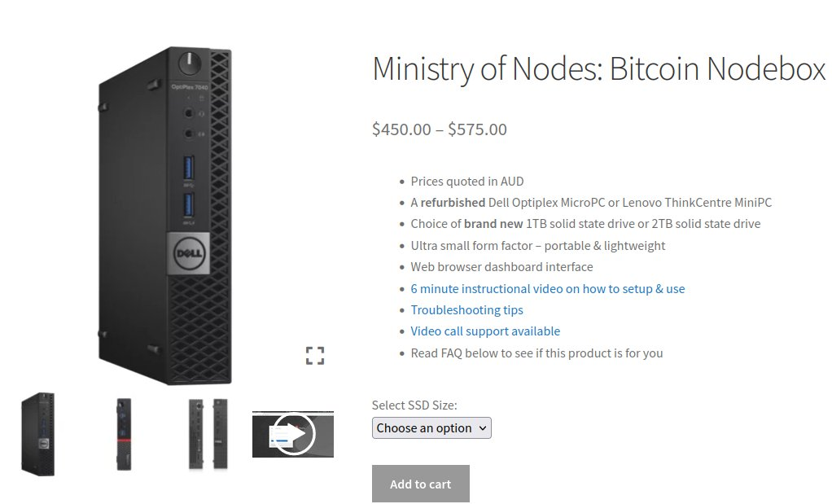The image size is (832, 504).
Task: Click the $450.00 – $575.00 price range
Action: (439, 129)
